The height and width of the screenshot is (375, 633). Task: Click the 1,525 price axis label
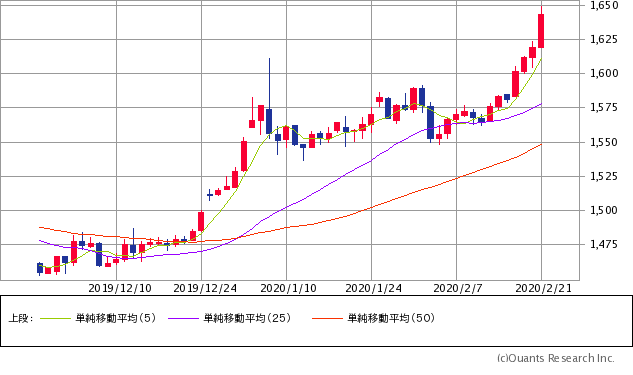tap(604, 176)
